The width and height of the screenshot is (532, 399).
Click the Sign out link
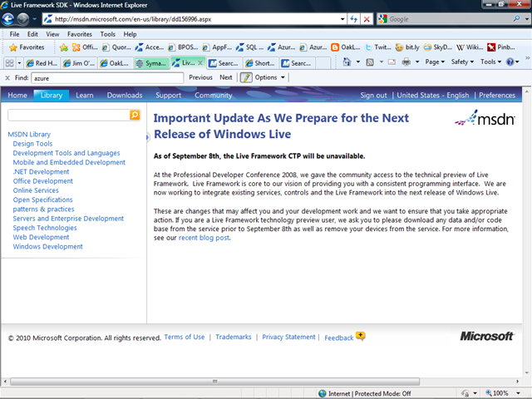(x=373, y=96)
